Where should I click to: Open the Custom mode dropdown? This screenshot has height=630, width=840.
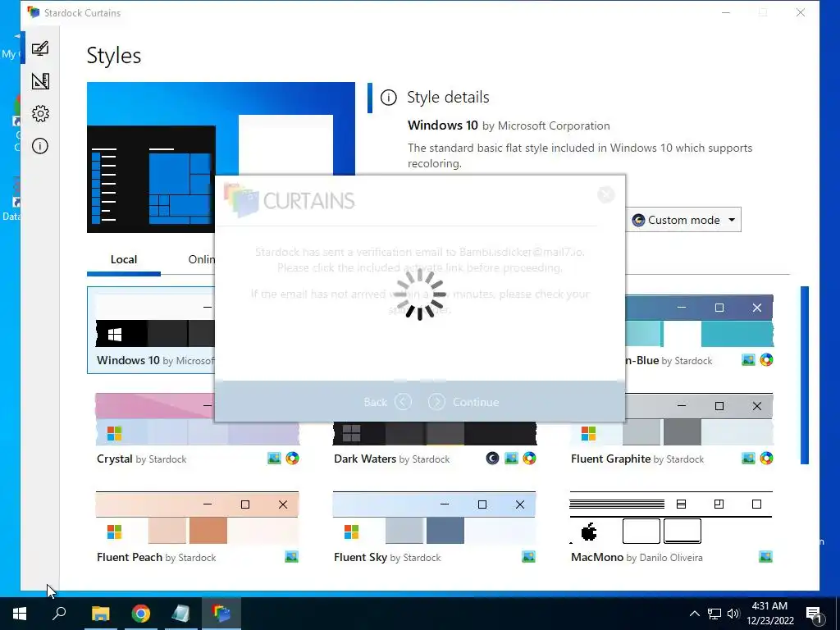683,220
